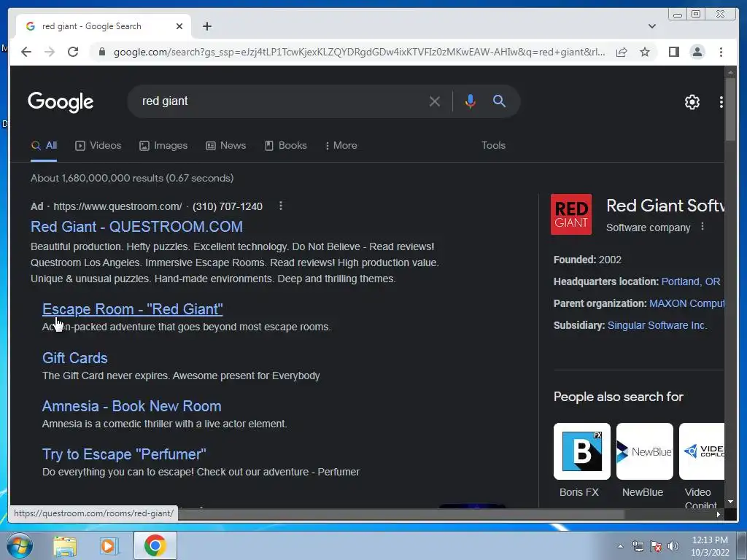Follow the Portland, OR link
The image size is (747, 560).
click(x=691, y=281)
